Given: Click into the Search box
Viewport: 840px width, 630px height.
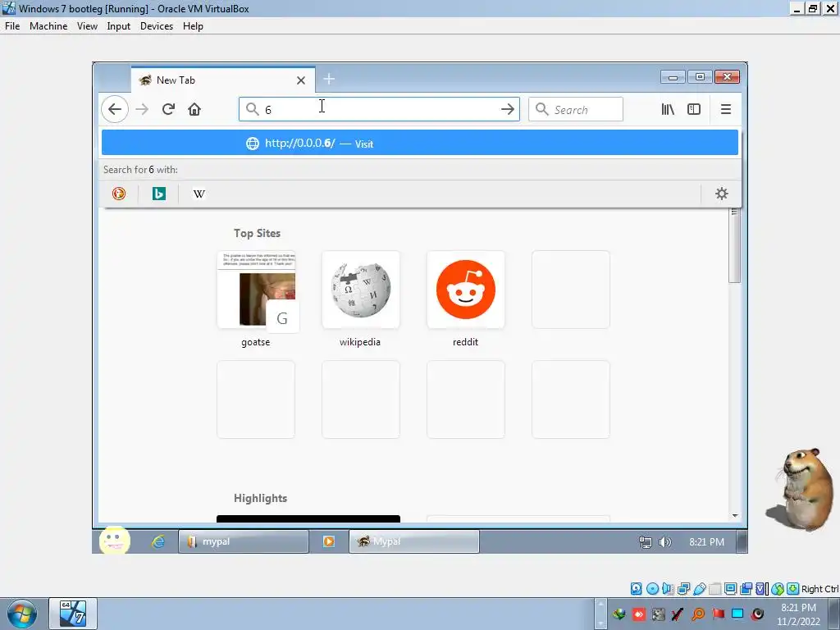Looking at the screenshot, I should [x=576, y=109].
